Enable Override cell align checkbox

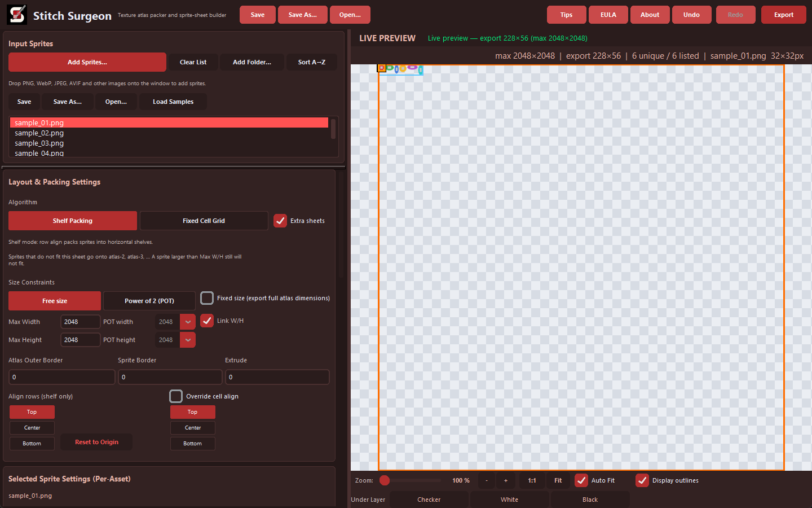pos(176,396)
